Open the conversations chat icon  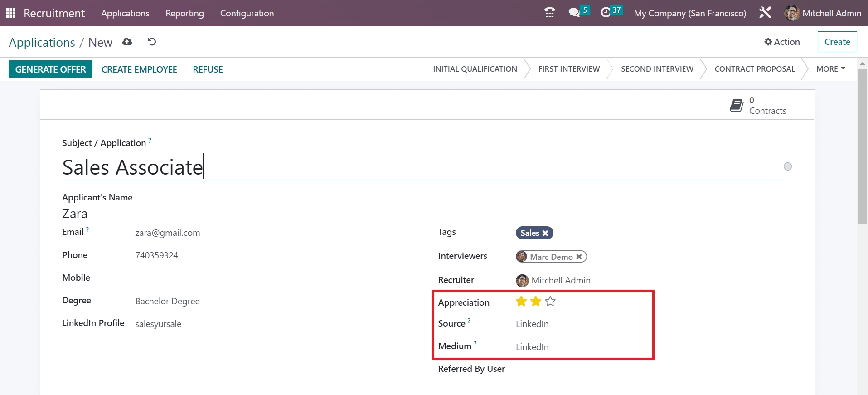tap(574, 13)
